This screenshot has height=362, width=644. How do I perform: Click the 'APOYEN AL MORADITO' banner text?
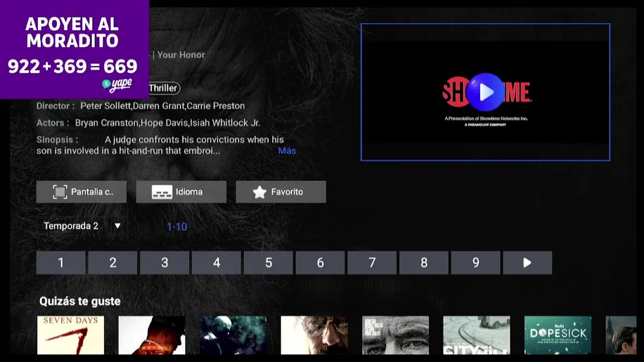pyautogui.click(x=72, y=32)
